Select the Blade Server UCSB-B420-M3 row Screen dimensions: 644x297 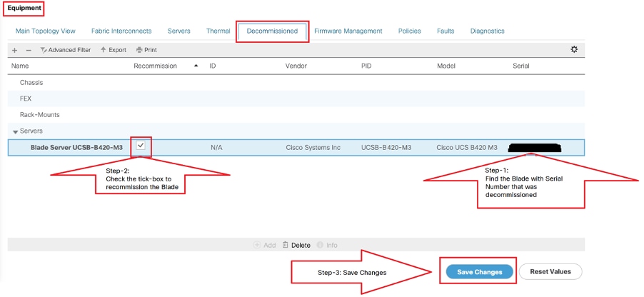(x=296, y=148)
